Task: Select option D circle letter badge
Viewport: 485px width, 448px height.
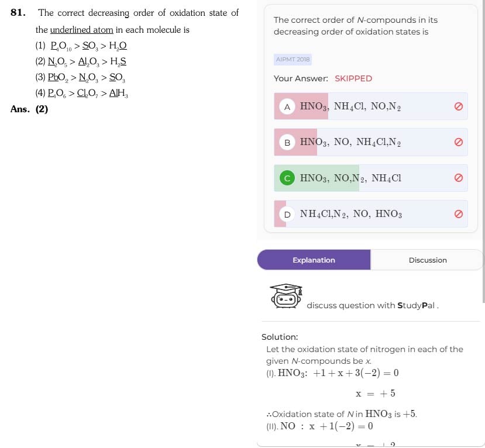Action: (x=287, y=214)
